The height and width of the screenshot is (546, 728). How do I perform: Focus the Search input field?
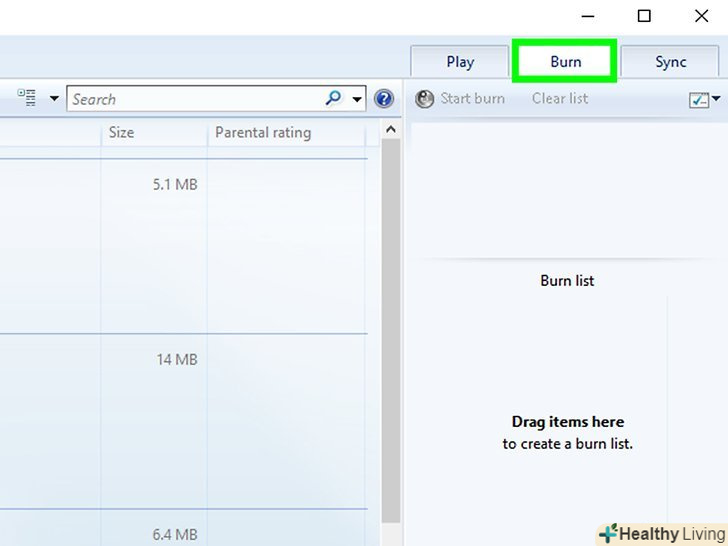216,98
